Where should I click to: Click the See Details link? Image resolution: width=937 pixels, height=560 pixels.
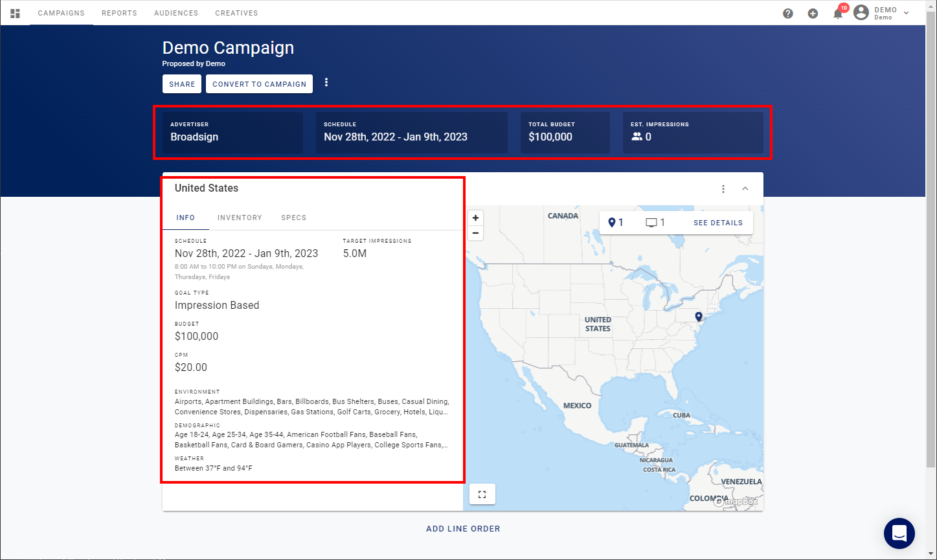point(718,223)
